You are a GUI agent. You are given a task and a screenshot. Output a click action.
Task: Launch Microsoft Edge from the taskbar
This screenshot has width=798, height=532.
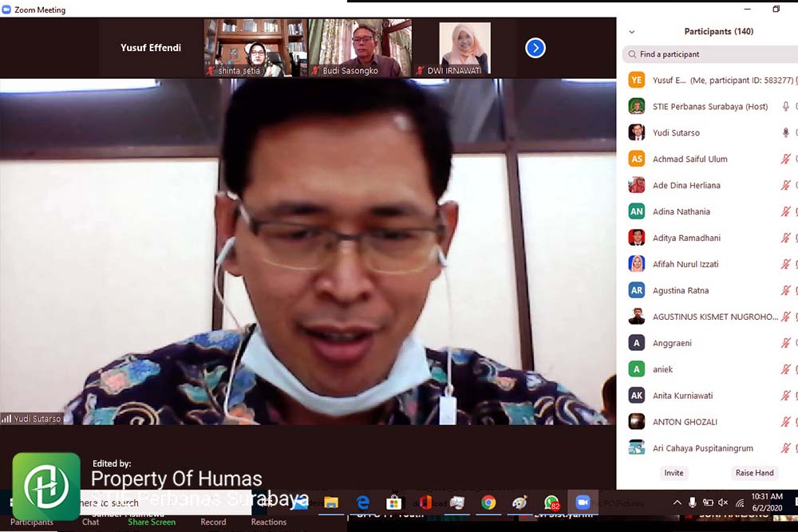click(x=363, y=503)
